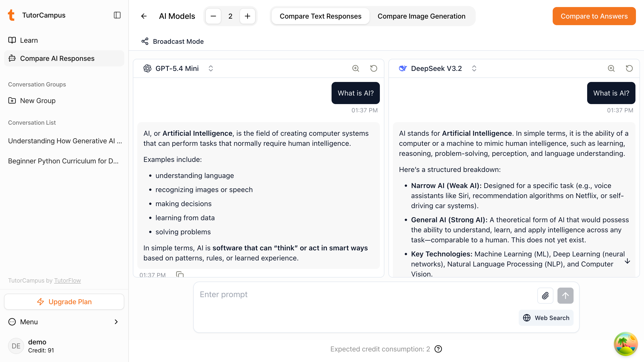Click the 'Conversation Groups' heading

(x=37, y=84)
